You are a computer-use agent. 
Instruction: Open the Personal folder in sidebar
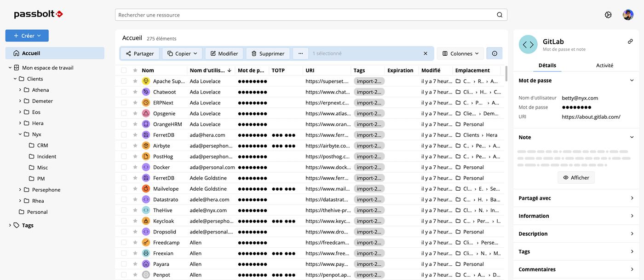33,212
